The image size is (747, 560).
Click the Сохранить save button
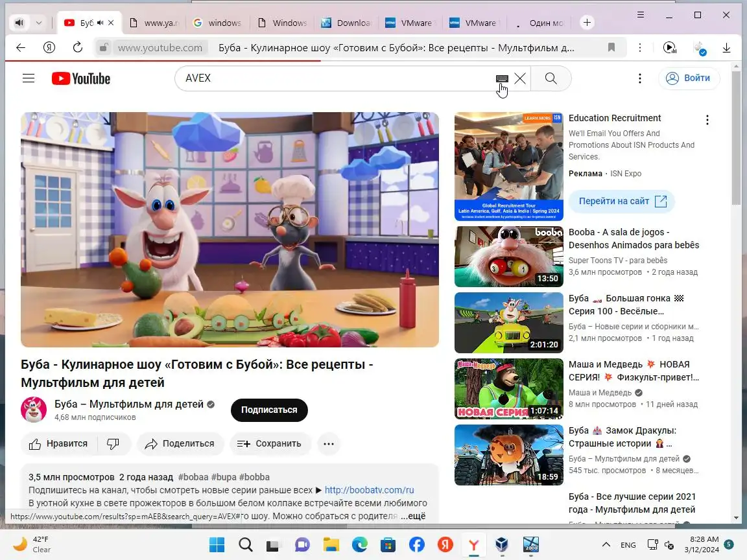[270, 444]
